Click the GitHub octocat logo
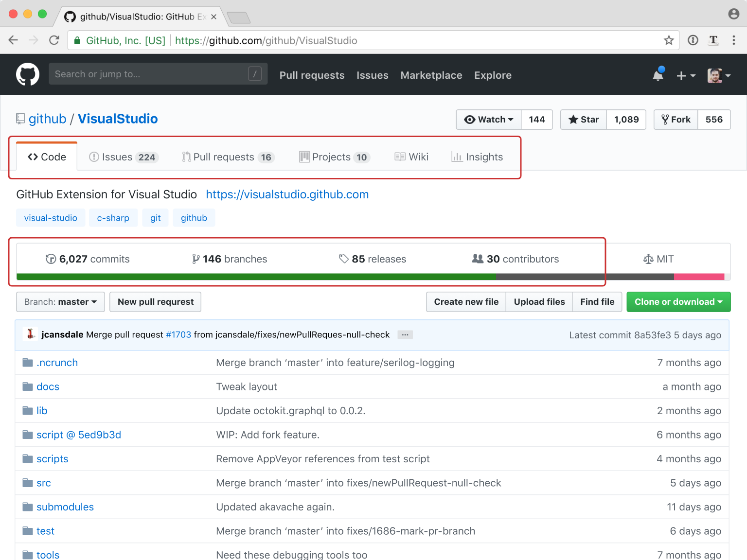 28,74
